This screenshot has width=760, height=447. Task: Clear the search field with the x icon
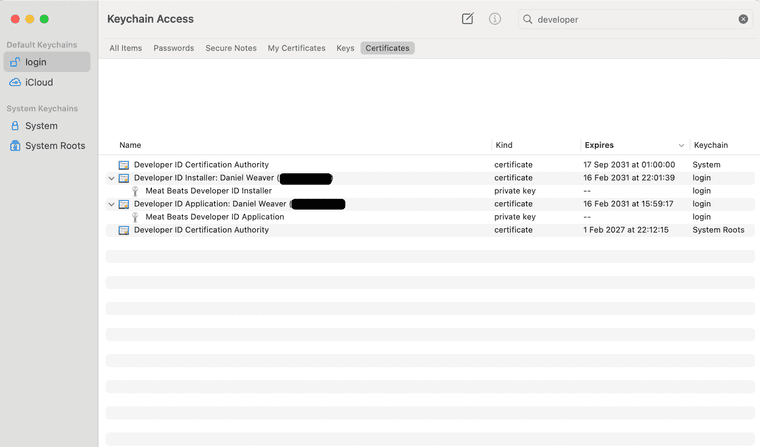click(743, 19)
